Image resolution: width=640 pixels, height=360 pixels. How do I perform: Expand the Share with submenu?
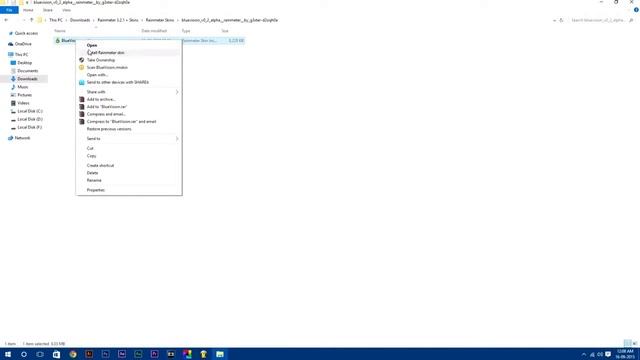[129, 92]
